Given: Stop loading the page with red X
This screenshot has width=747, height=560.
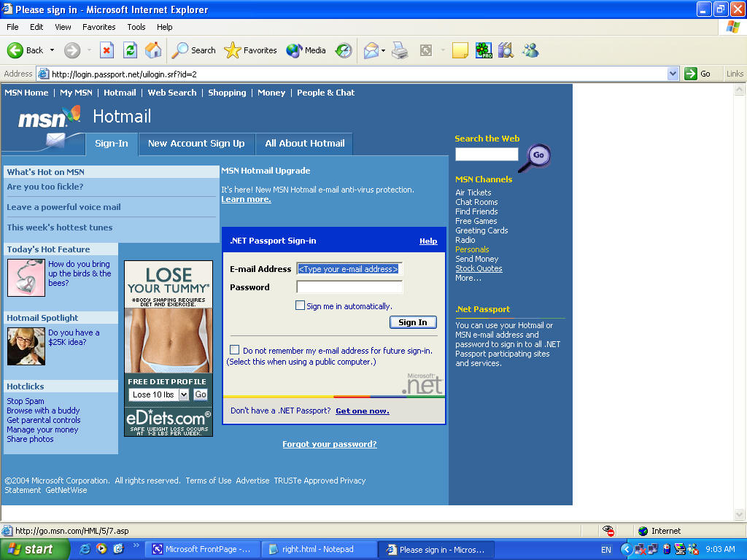Looking at the screenshot, I should (x=107, y=50).
